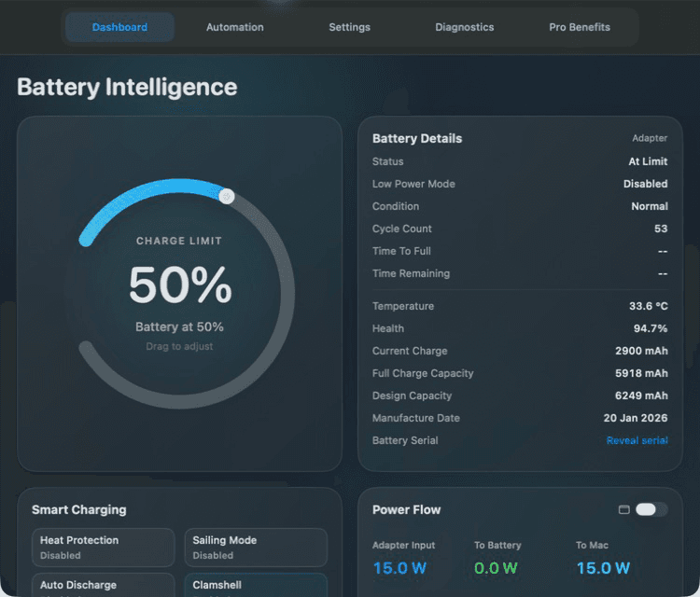Screen dimensions: 700x597
Task: Click the Time To Full row label
Action: point(401,251)
